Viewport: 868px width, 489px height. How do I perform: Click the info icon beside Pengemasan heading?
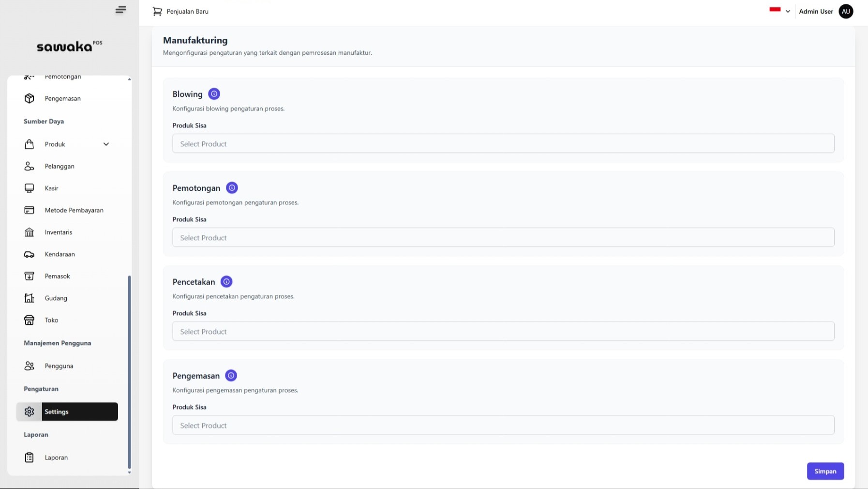(x=231, y=376)
